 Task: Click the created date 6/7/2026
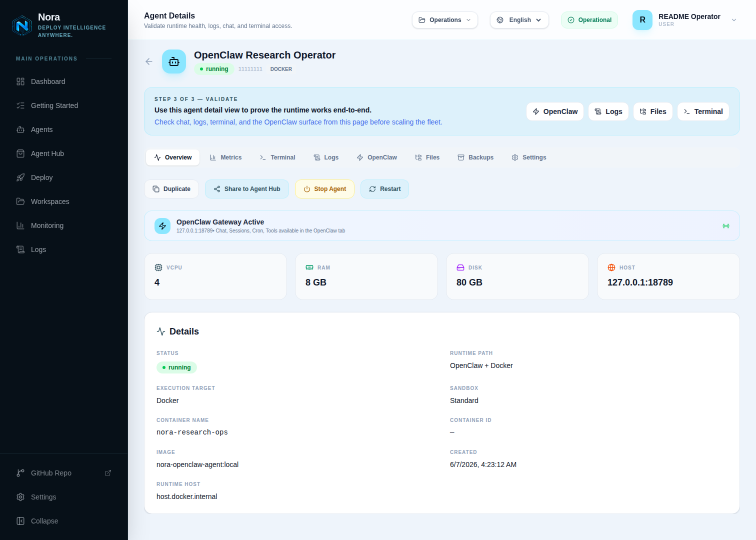point(483,464)
